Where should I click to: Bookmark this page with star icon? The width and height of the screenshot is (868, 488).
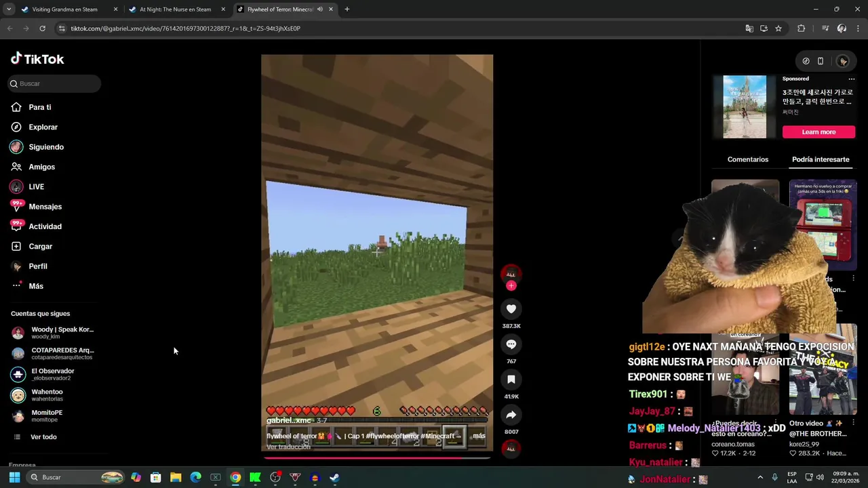click(778, 28)
